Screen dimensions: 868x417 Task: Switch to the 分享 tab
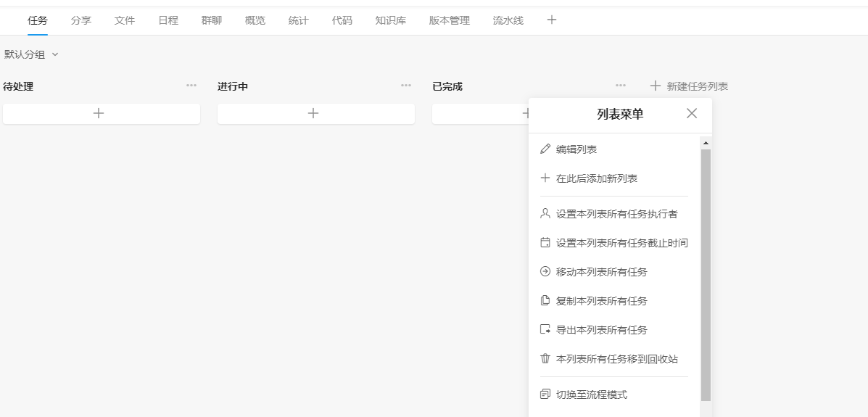click(x=81, y=20)
